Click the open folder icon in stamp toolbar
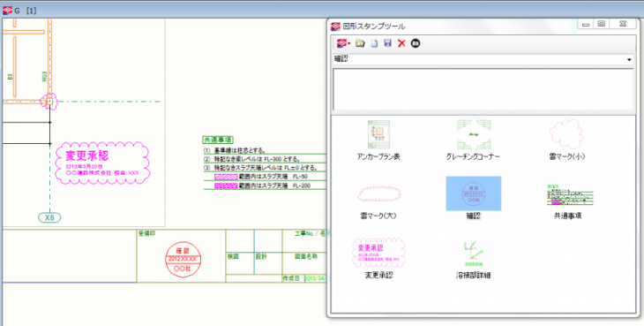644x326 pixels. pos(360,43)
